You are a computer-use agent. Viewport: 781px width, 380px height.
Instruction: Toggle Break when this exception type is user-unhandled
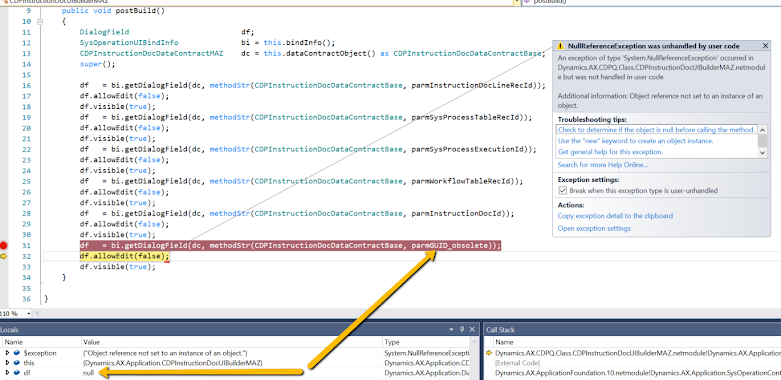563,191
